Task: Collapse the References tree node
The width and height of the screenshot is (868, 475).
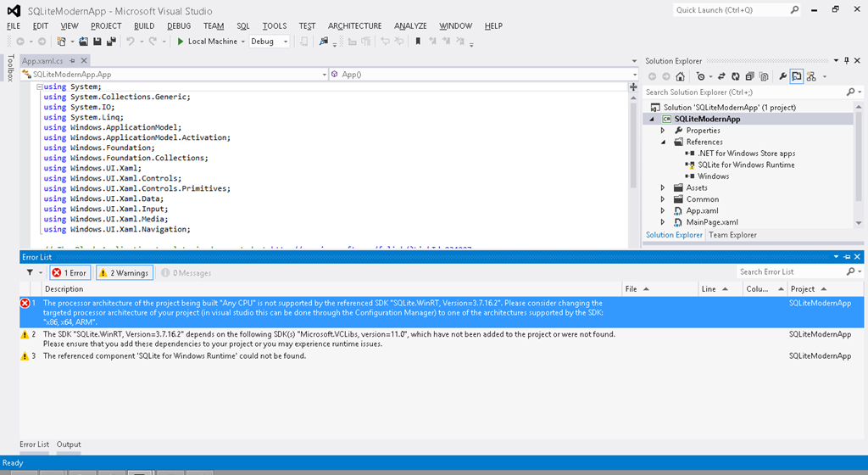Action: click(x=663, y=142)
